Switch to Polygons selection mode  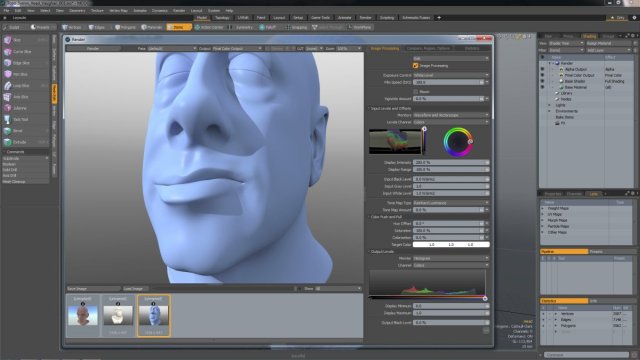pos(125,27)
